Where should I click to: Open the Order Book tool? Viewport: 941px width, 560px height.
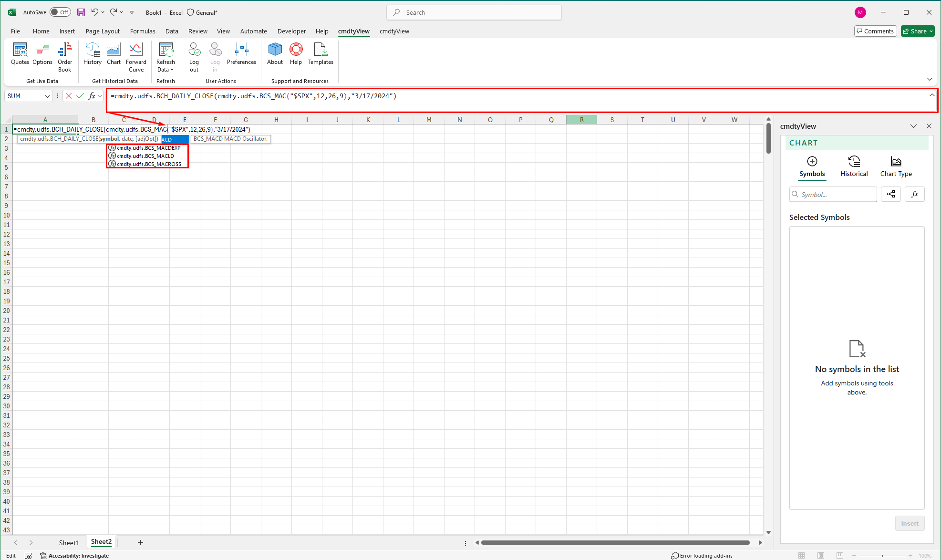coord(65,57)
